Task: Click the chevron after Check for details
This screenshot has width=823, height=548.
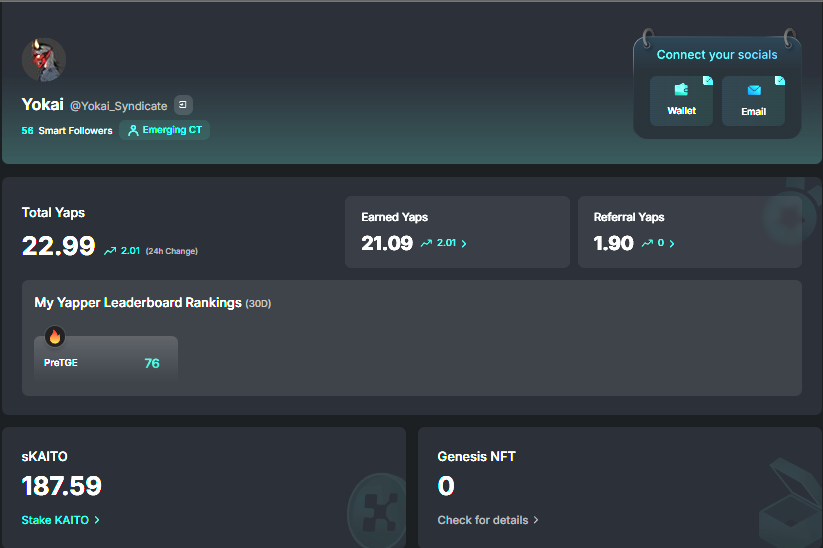Action: [536, 520]
